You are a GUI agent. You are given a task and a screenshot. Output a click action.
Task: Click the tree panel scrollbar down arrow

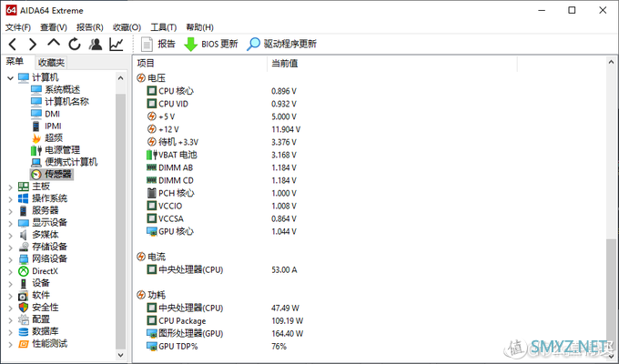[121, 355]
